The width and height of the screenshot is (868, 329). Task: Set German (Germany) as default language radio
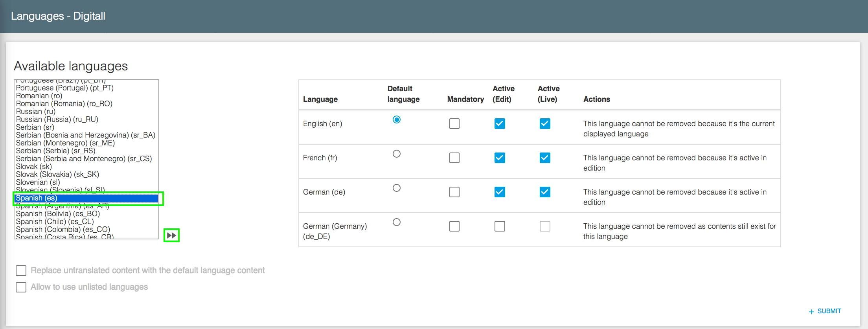[x=397, y=222]
